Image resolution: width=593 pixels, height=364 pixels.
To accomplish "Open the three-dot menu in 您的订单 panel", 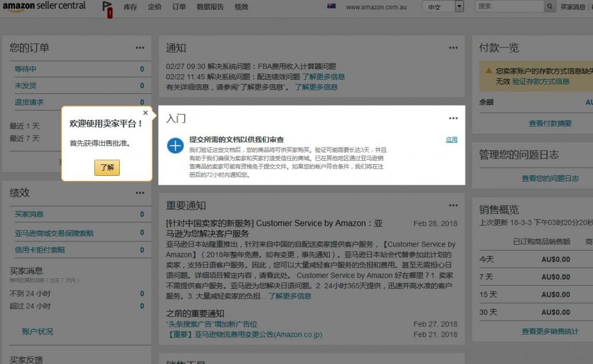I will point(140,48).
